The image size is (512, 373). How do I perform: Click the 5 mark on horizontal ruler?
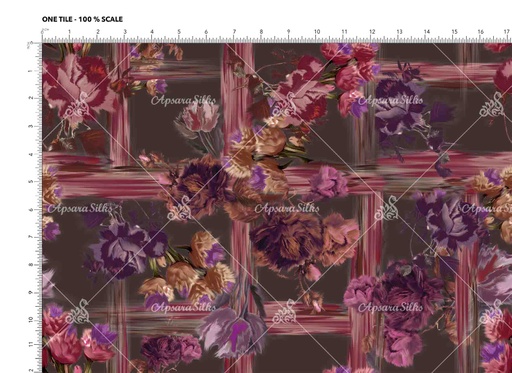pos(179,32)
